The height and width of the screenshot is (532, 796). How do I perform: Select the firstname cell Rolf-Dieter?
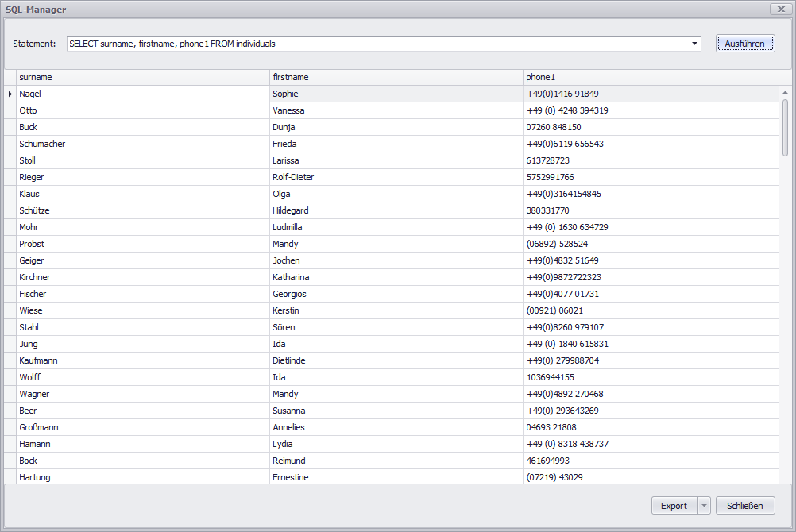coord(293,177)
